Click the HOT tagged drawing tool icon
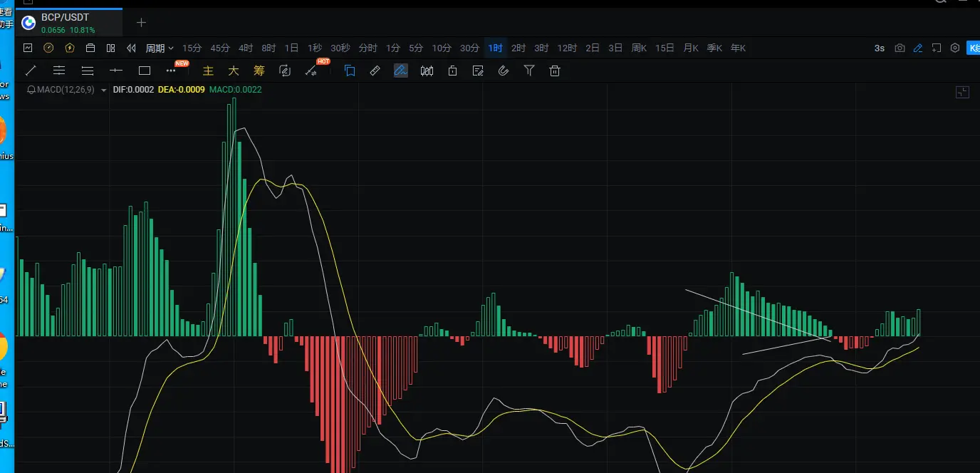The width and height of the screenshot is (980, 473). click(x=311, y=71)
